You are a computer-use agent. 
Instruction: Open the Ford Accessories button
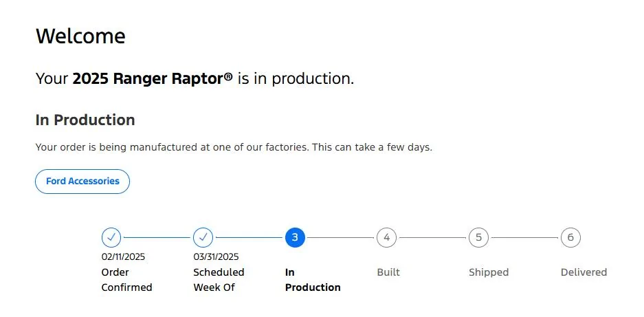[82, 182]
